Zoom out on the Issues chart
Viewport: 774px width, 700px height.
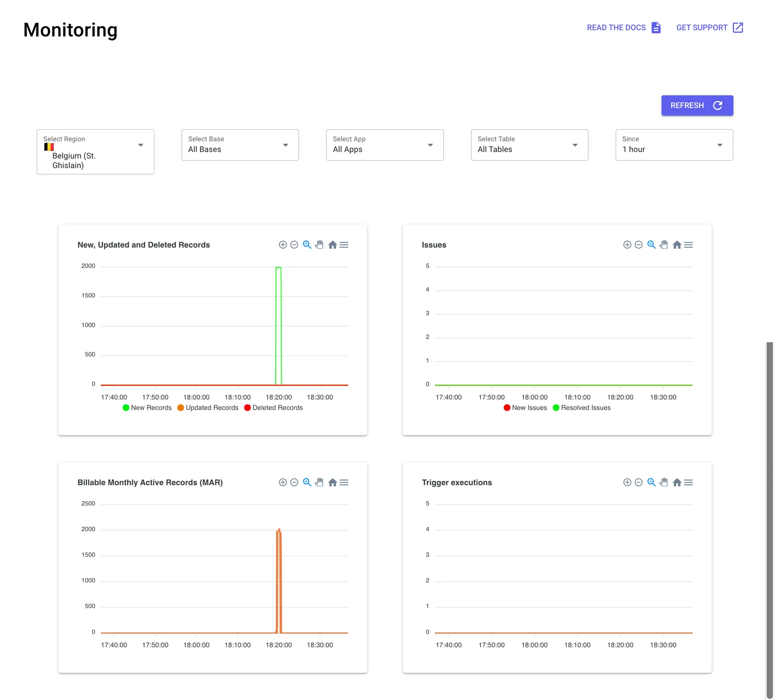[639, 245]
